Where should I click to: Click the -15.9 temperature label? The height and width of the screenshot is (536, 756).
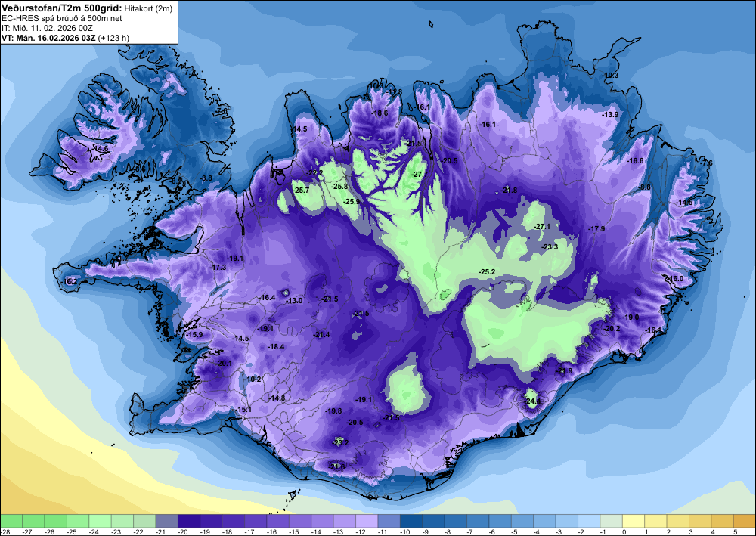tap(195, 335)
